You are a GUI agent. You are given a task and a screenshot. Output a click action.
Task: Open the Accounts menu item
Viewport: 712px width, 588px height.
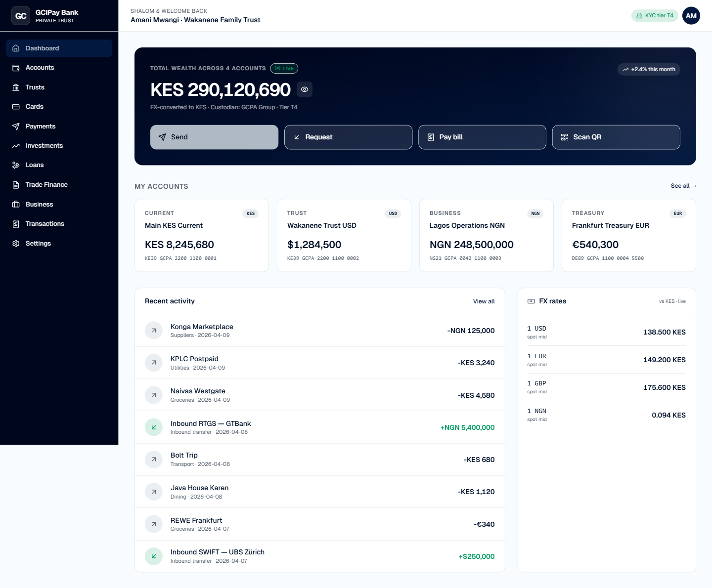[59, 68]
